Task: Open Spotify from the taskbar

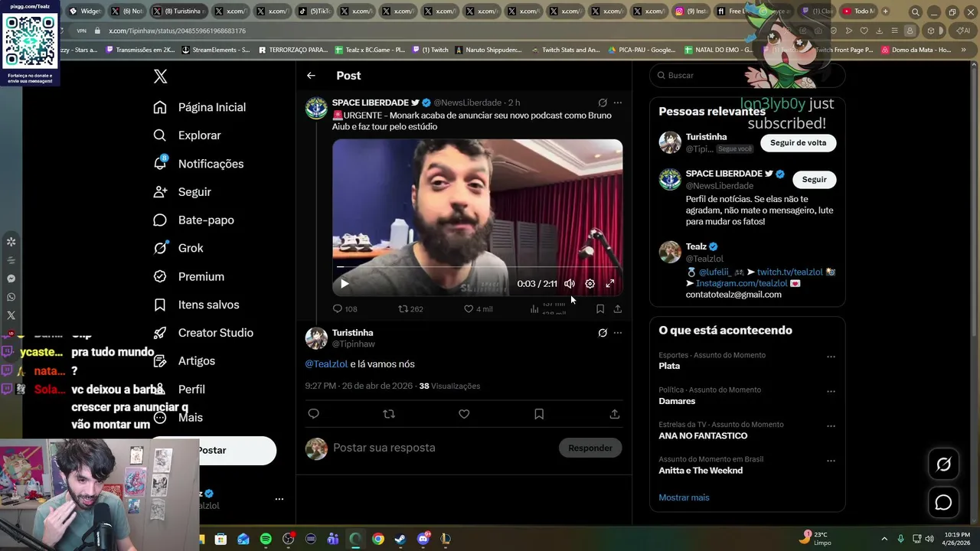Action: click(x=266, y=539)
